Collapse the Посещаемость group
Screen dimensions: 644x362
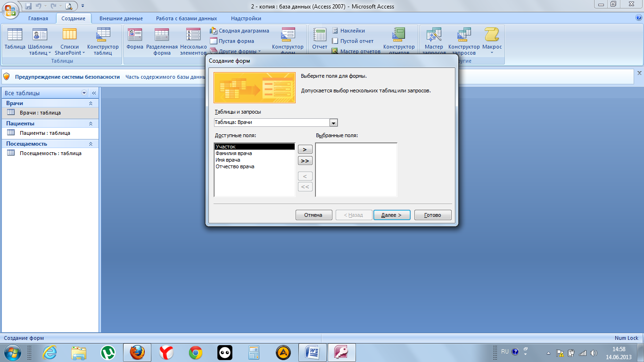(91, 144)
